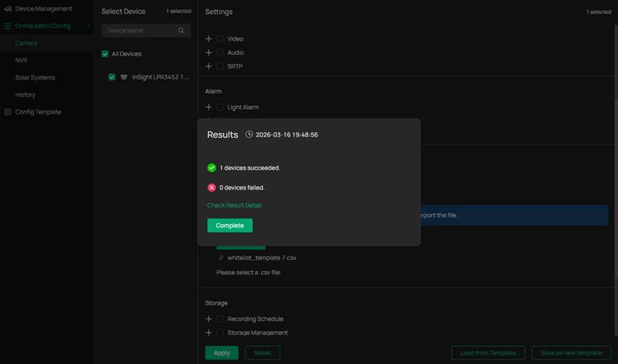
Task: Open the Check Result Detail link
Action: point(234,205)
